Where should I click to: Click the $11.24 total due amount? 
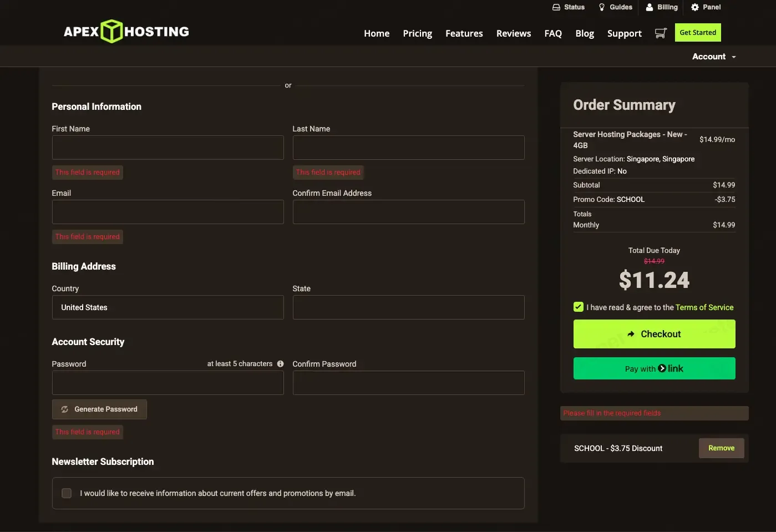pyautogui.click(x=655, y=280)
